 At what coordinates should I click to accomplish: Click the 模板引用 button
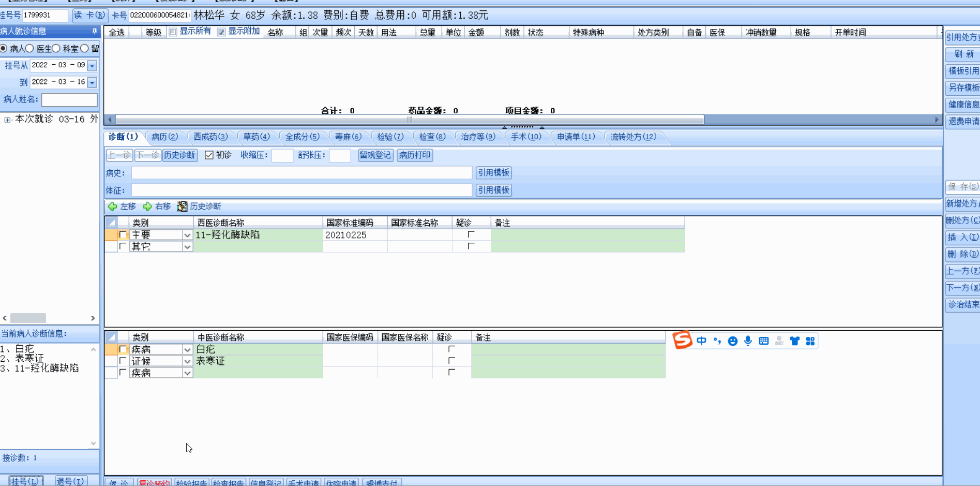tap(963, 70)
